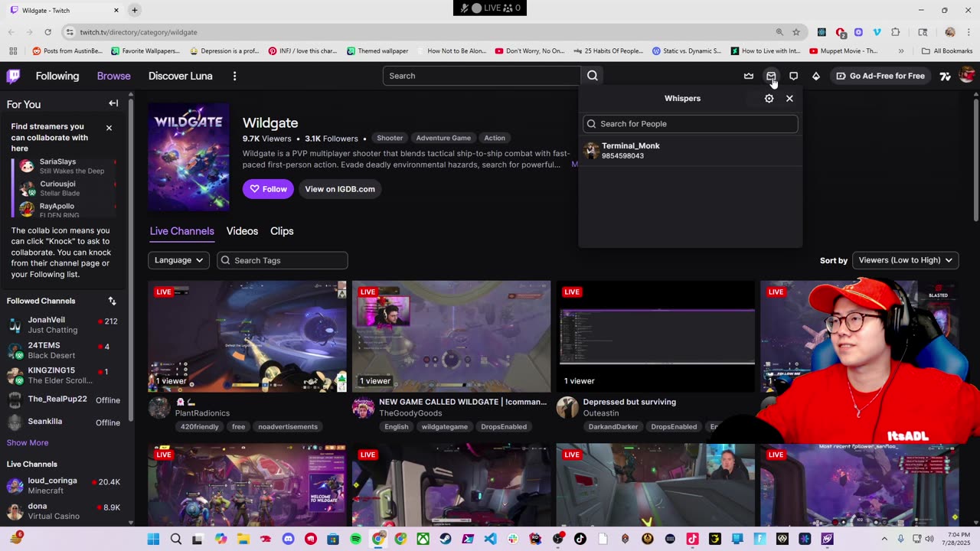
Task: Sort followed channels via arrows icon
Action: 112,301
